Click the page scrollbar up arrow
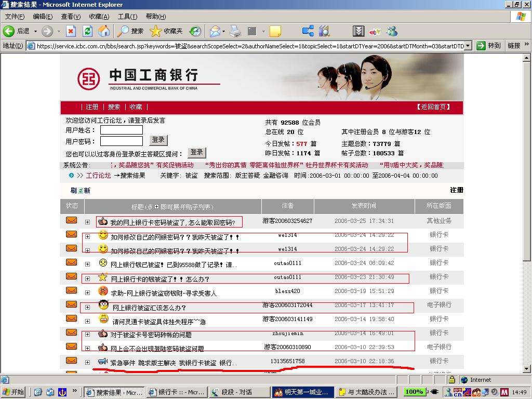Viewport: 532px width, 399px height. pyautogui.click(x=527, y=58)
